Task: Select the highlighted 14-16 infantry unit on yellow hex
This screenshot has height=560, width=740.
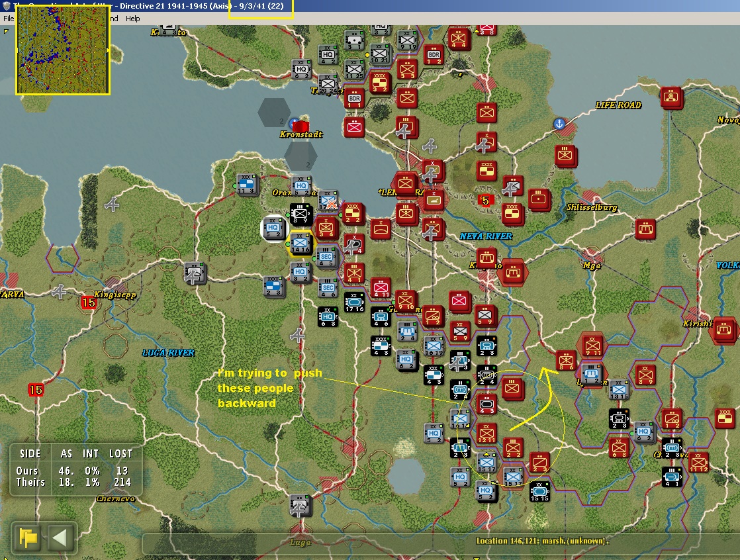Action: [301, 245]
